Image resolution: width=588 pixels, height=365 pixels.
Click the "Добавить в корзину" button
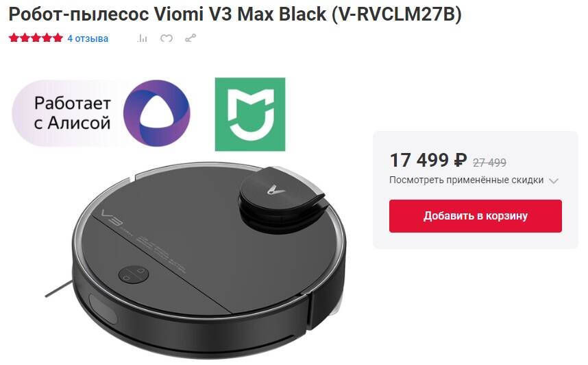click(475, 216)
